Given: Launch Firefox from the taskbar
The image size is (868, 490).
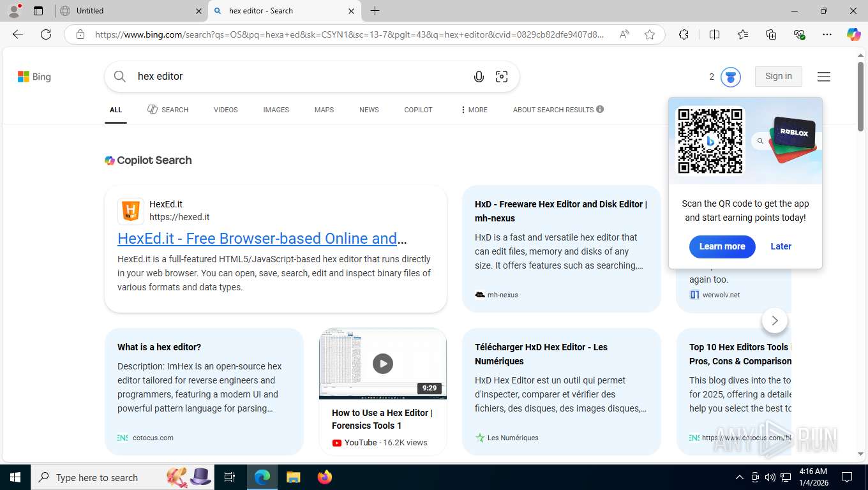Looking at the screenshot, I should [325, 477].
